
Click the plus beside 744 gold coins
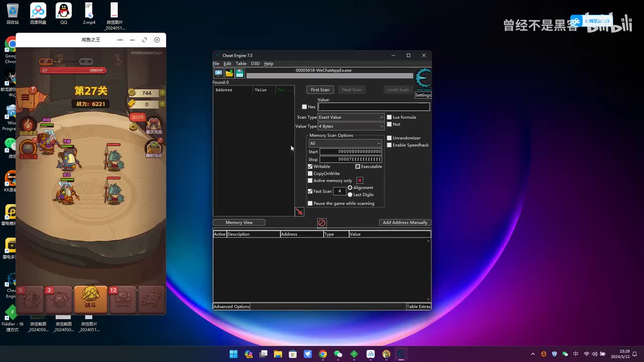(162, 93)
